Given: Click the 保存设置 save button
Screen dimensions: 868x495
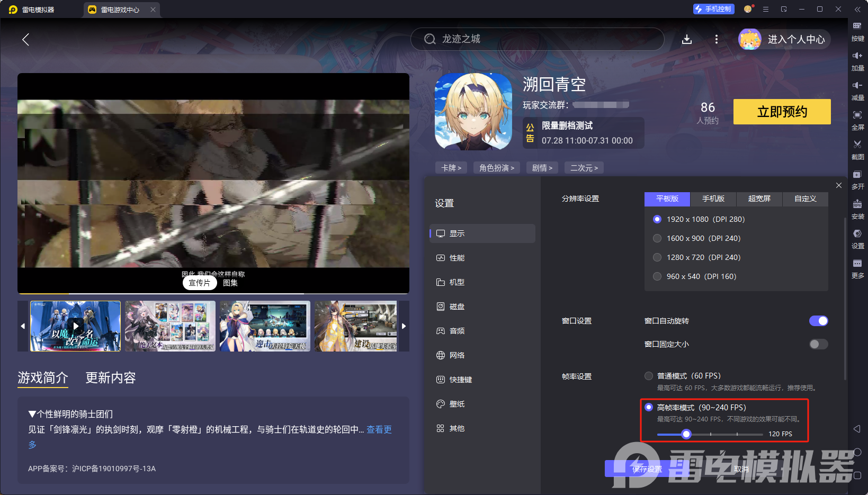Looking at the screenshot, I should click(647, 469).
